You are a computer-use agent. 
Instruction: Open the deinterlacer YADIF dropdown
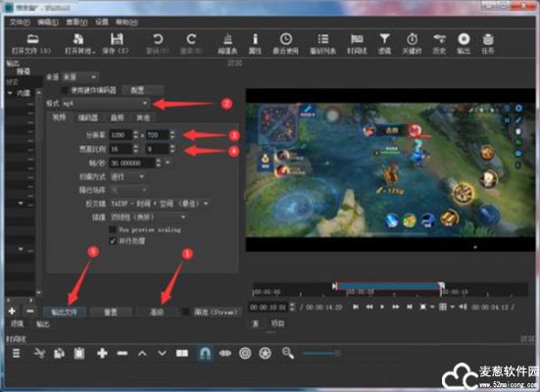click(x=160, y=204)
